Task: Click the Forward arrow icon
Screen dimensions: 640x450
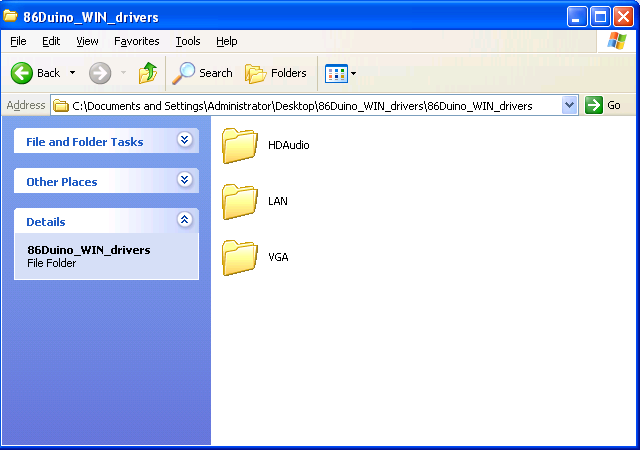Action: pos(100,73)
